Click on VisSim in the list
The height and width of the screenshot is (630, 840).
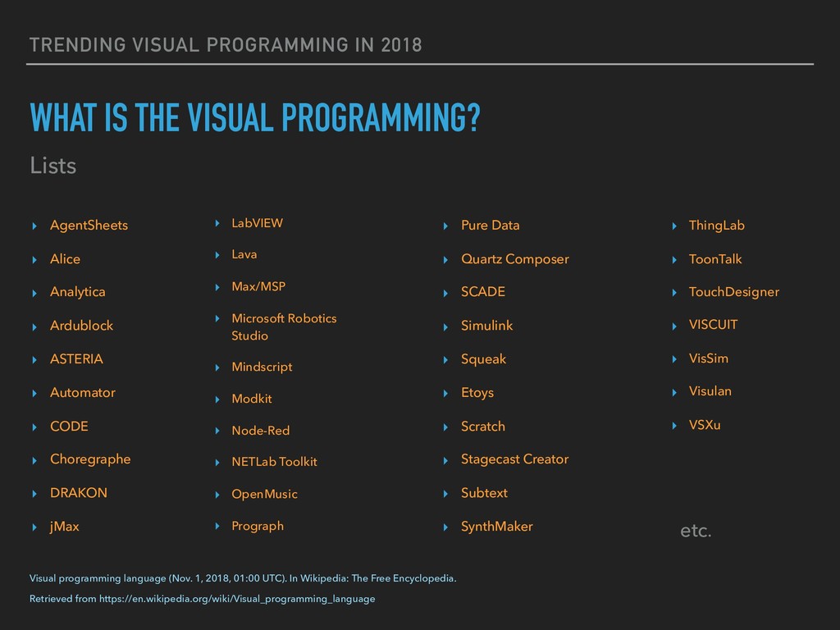[708, 358]
